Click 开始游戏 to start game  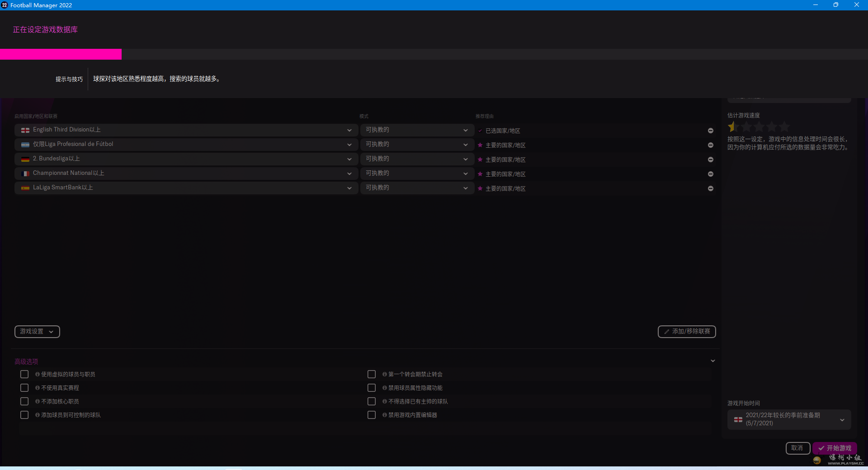(x=835, y=448)
